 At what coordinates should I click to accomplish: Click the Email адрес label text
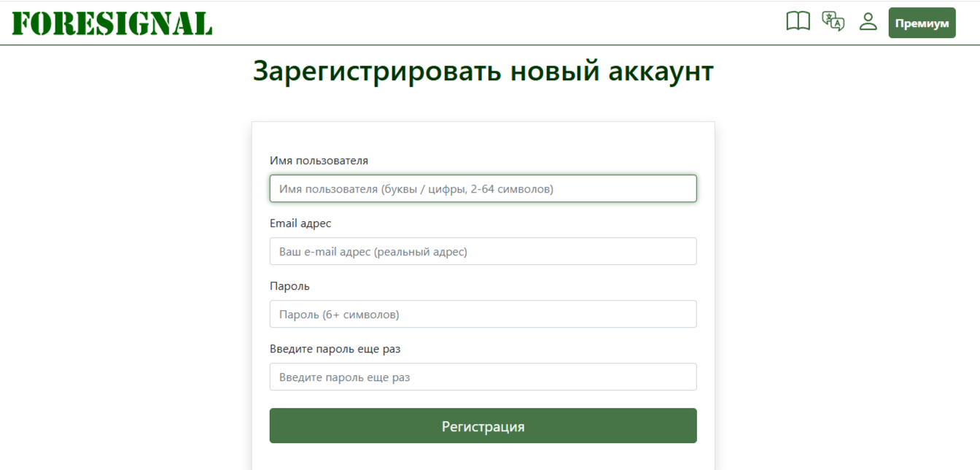click(x=300, y=223)
